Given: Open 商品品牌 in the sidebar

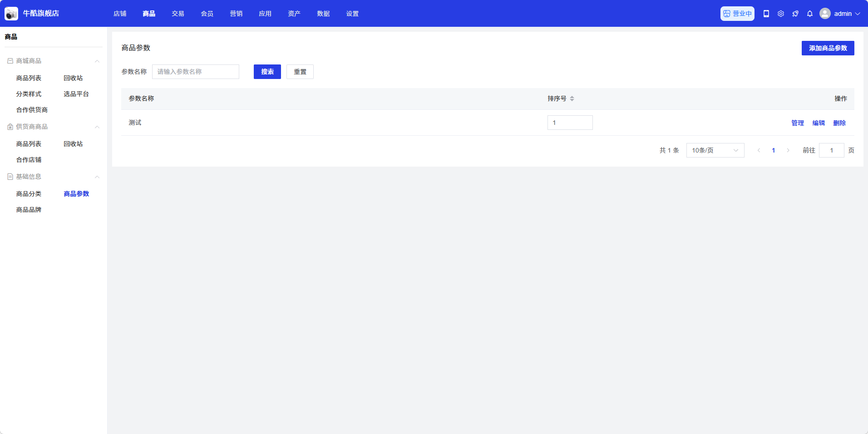Looking at the screenshot, I should [x=29, y=210].
